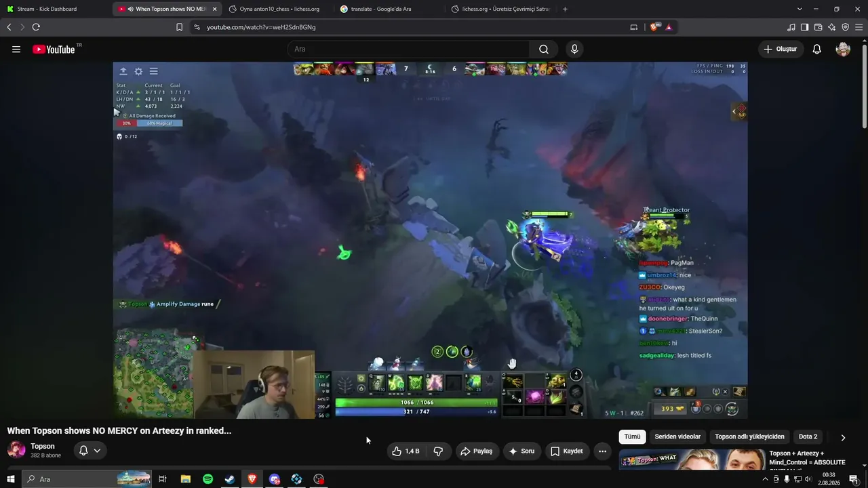Bookmark this page with the bookmark icon
The width and height of the screenshot is (868, 488).
point(179,27)
